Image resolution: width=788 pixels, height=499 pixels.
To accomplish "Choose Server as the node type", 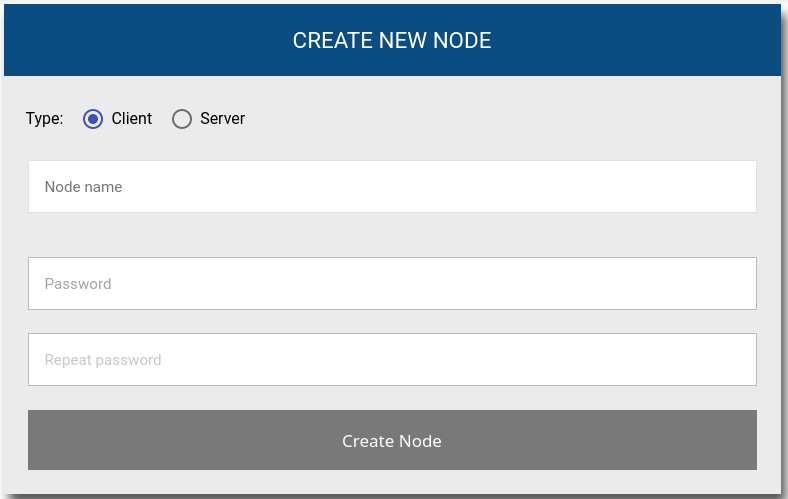I will pyautogui.click(x=181, y=119).
